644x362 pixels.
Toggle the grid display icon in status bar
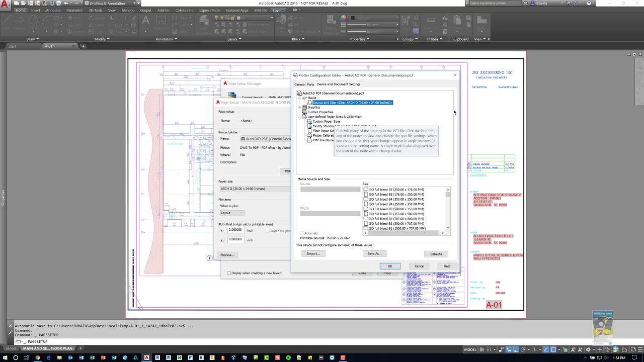coord(481,349)
